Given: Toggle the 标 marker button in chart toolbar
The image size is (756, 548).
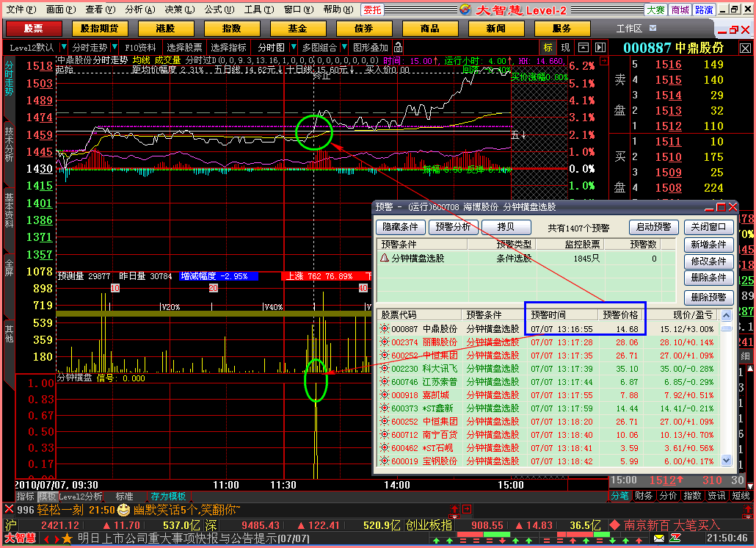Looking at the screenshot, I should pyautogui.click(x=548, y=47).
